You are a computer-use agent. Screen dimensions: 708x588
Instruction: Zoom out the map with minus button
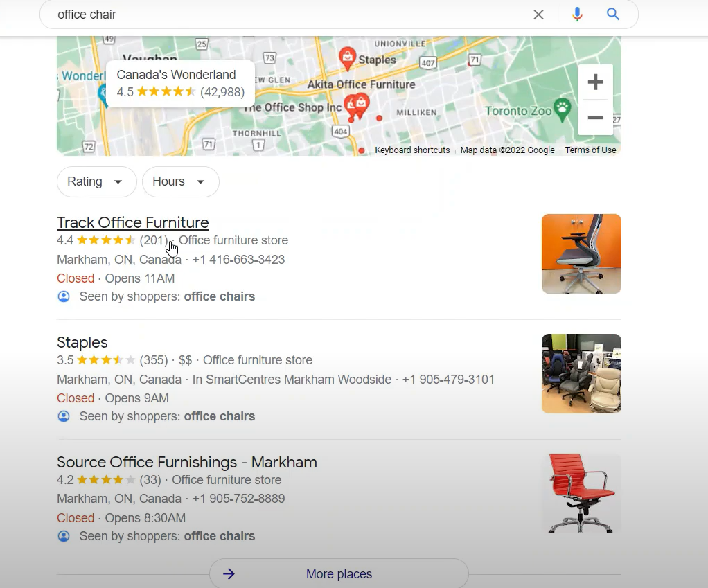pyautogui.click(x=596, y=117)
